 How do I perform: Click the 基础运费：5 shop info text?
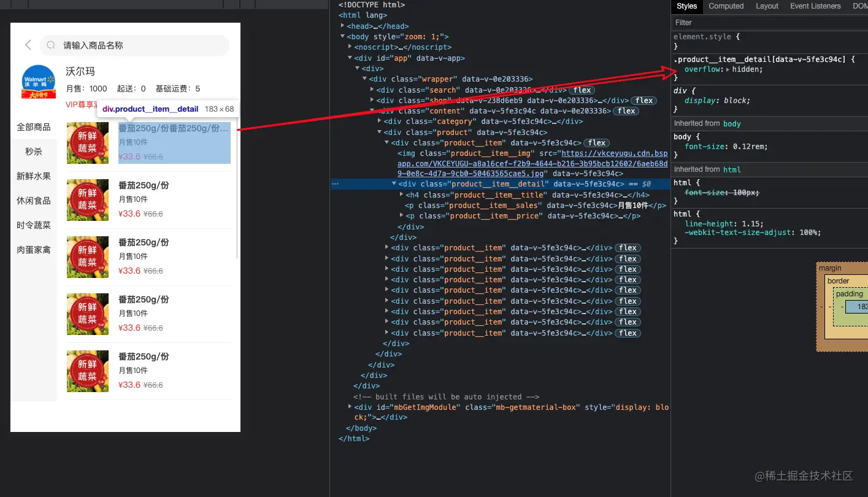[178, 88]
